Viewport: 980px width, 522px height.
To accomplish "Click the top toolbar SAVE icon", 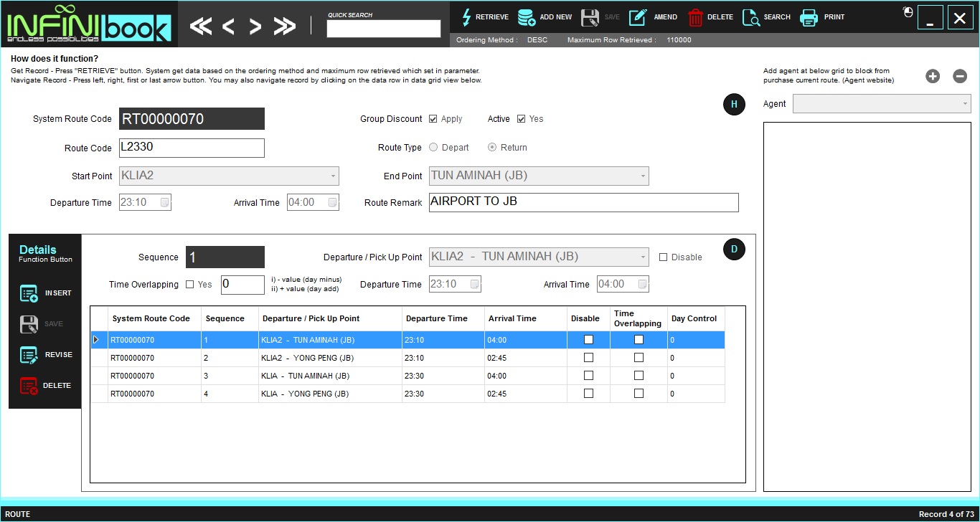I will pos(590,17).
